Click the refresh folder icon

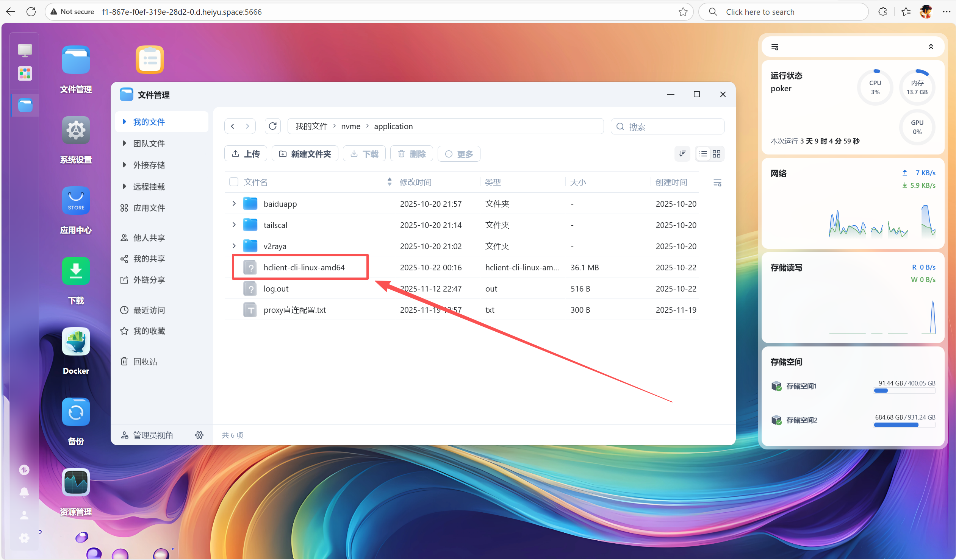pos(272,126)
